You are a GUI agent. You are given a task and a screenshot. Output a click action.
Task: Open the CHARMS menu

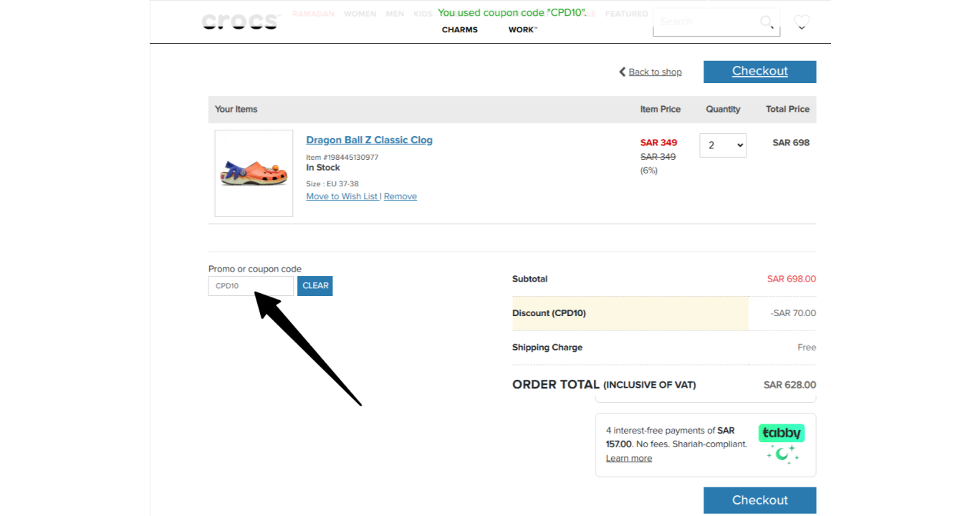coord(460,29)
